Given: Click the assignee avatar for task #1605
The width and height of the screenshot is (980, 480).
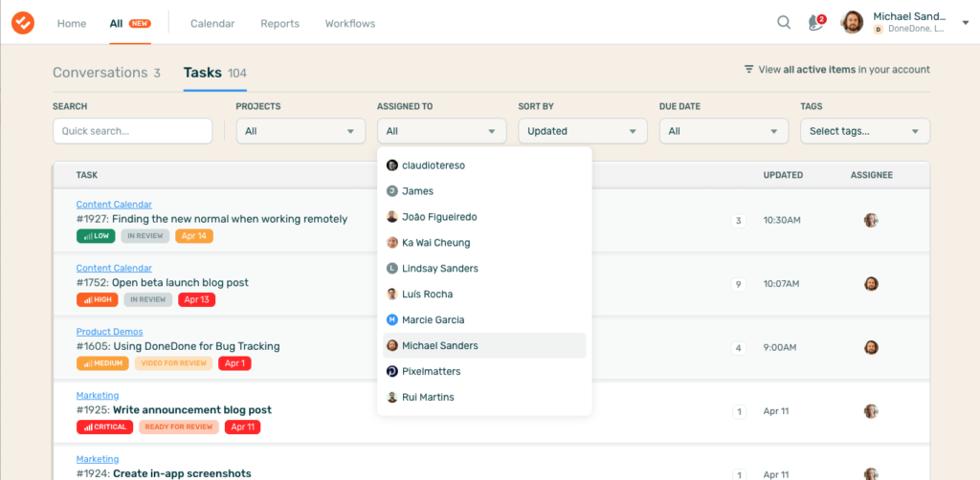Looking at the screenshot, I should (871, 348).
